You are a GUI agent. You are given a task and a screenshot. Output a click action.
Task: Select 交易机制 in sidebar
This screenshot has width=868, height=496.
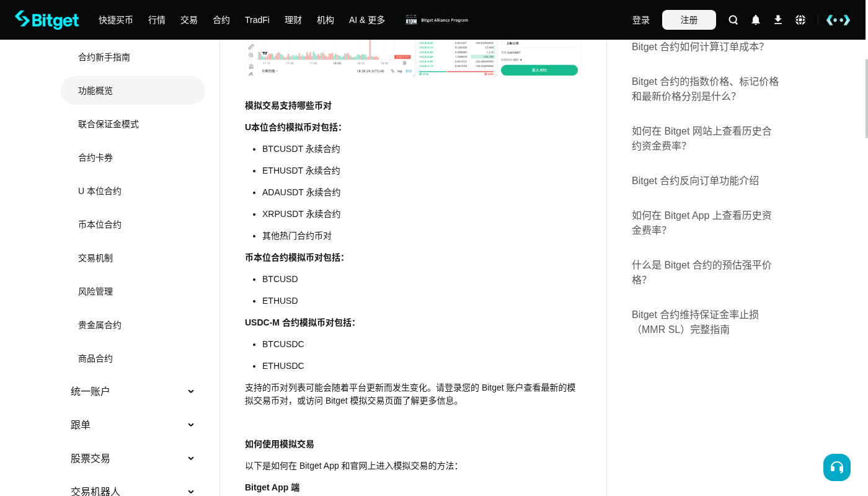(133, 258)
